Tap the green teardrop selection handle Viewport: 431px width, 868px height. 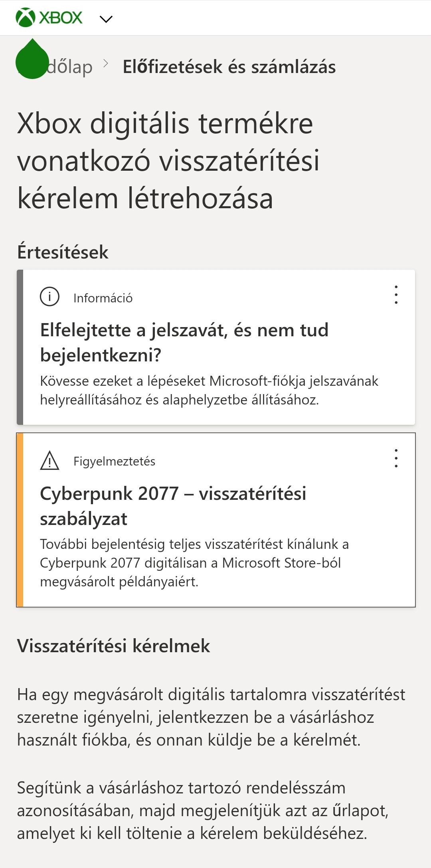[x=32, y=60]
